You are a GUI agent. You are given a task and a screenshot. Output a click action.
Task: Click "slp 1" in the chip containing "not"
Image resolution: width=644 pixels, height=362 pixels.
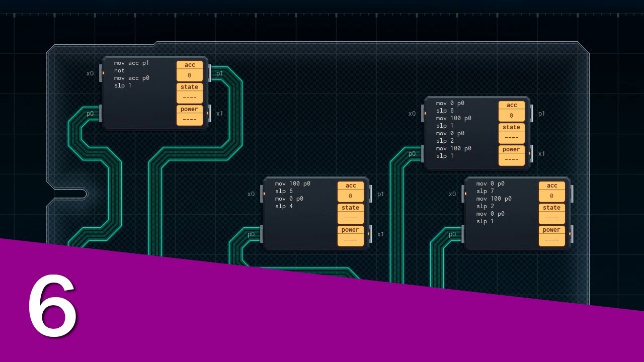[123, 85]
